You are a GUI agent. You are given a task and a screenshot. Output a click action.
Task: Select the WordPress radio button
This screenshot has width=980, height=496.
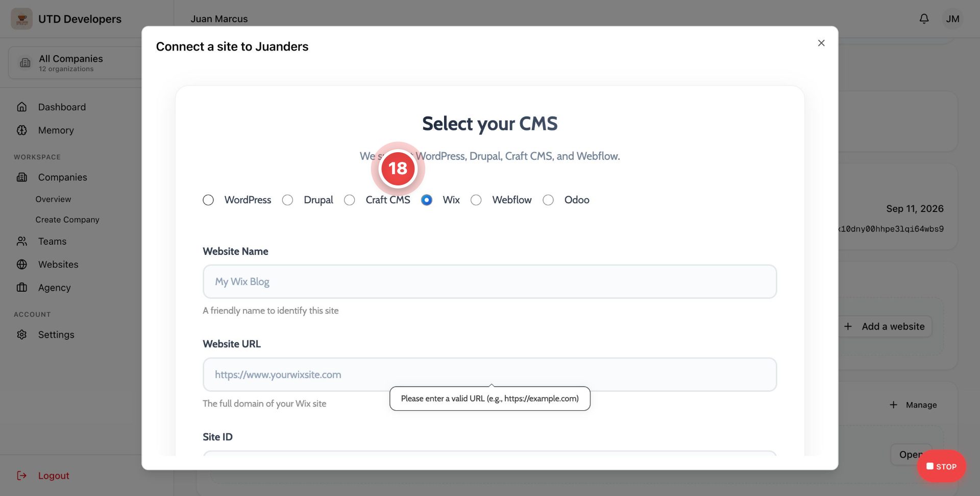(208, 200)
